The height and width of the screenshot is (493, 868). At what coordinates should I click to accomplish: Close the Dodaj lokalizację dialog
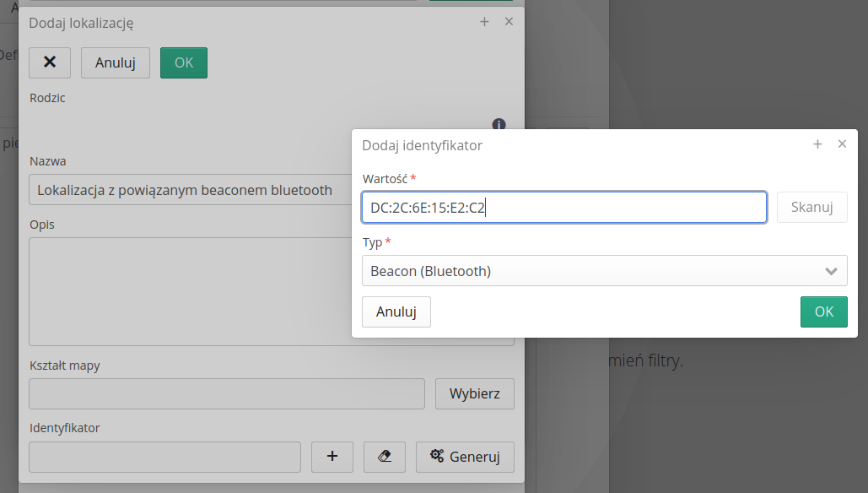tap(509, 22)
